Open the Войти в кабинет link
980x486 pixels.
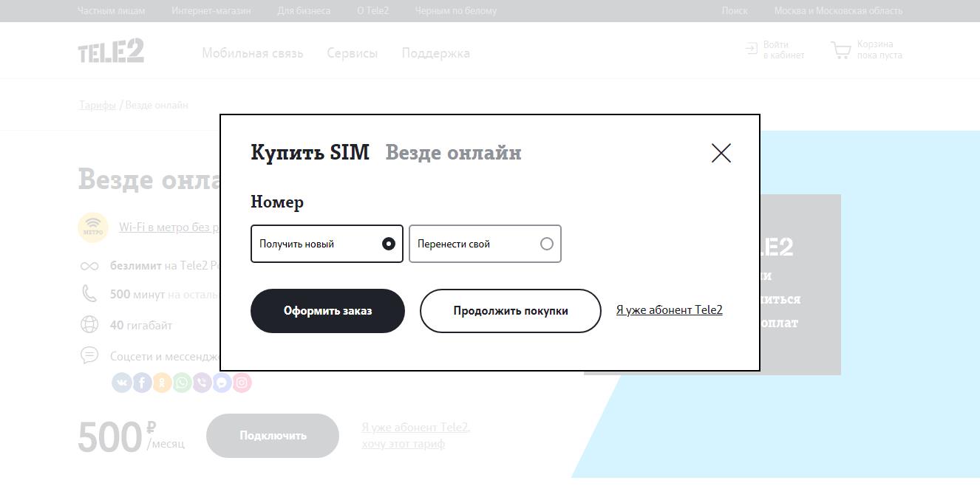click(x=783, y=50)
